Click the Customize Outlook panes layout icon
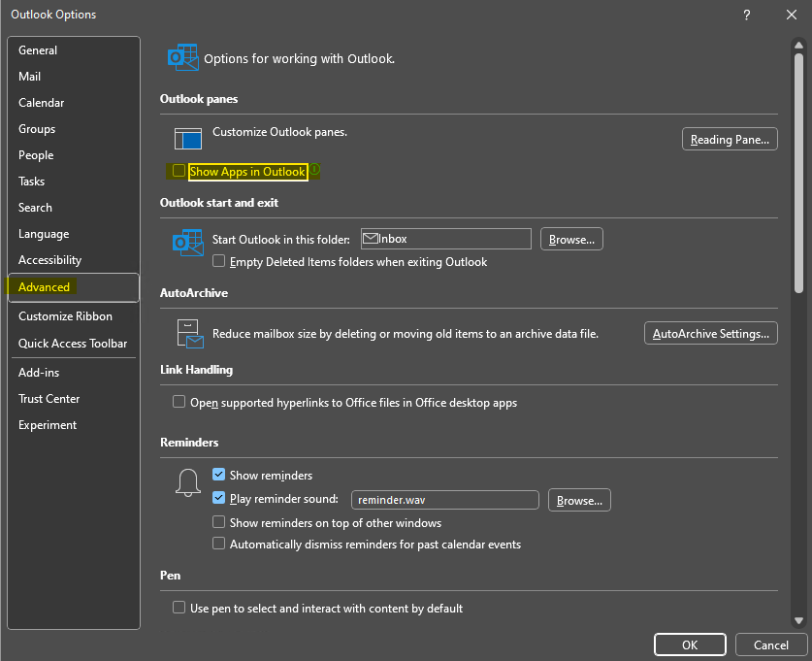812x661 pixels. (188, 138)
